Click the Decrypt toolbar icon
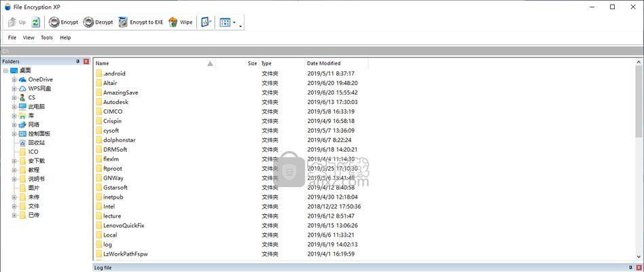Image resolution: width=644 pixels, height=272 pixels. [88, 22]
